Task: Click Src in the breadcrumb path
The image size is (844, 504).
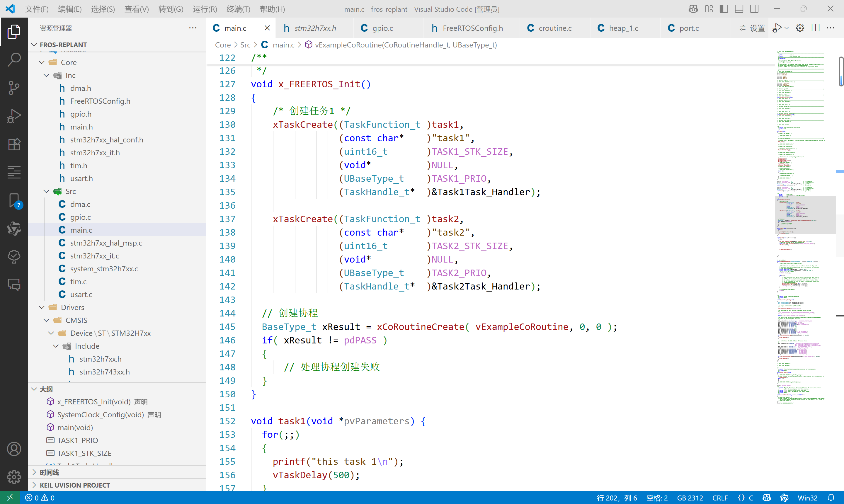Action: point(245,45)
